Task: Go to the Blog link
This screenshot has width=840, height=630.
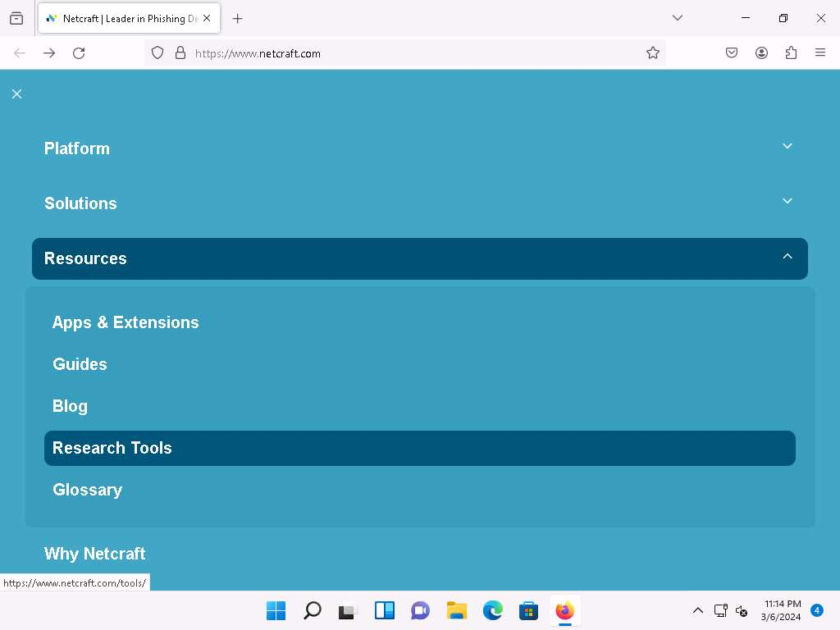Action: coord(70,406)
